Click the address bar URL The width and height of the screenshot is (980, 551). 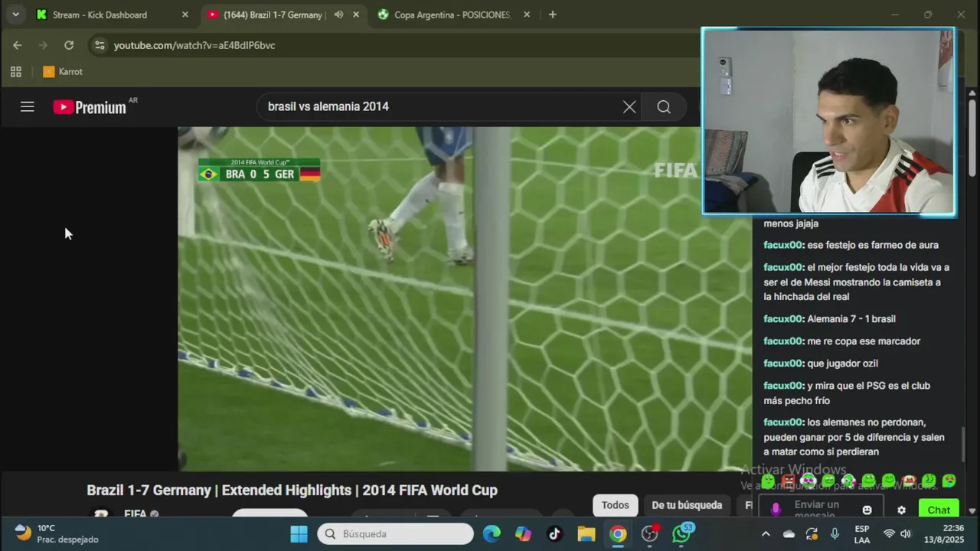tap(194, 45)
